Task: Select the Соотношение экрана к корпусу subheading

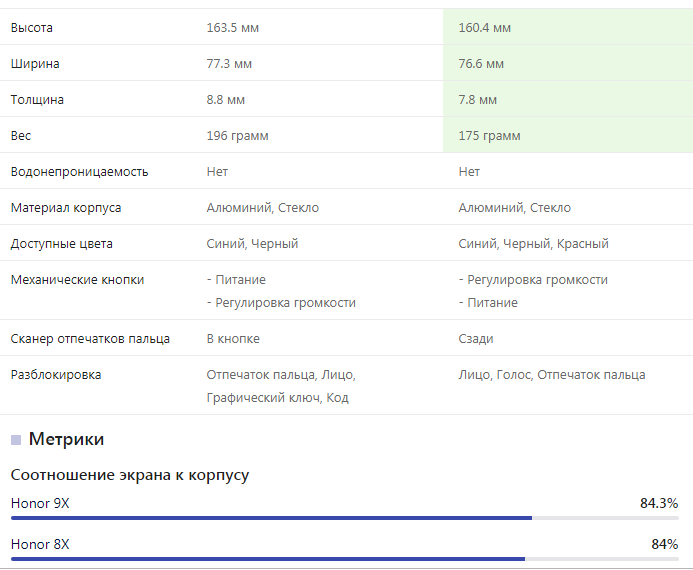Action: pyautogui.click(x=130, y=475)
